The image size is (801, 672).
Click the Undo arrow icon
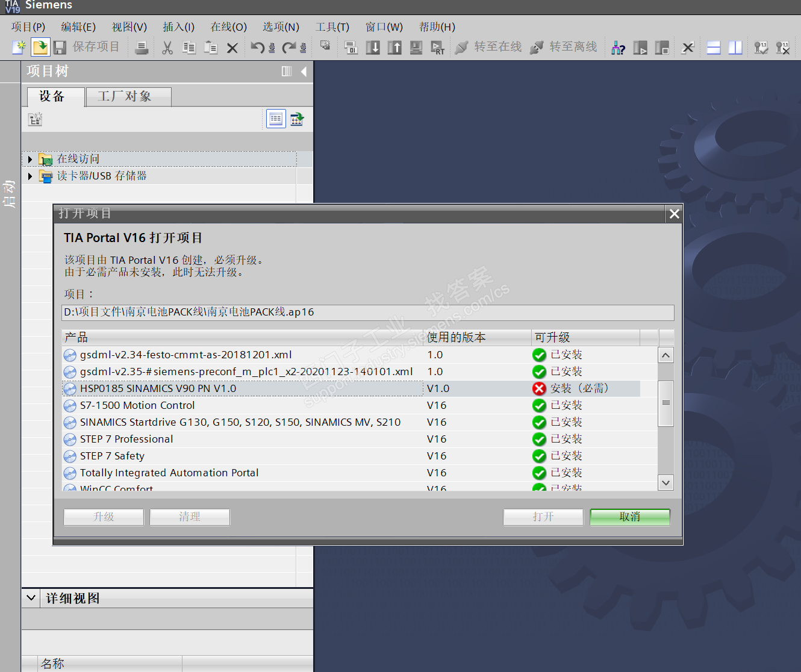point(258,48)
